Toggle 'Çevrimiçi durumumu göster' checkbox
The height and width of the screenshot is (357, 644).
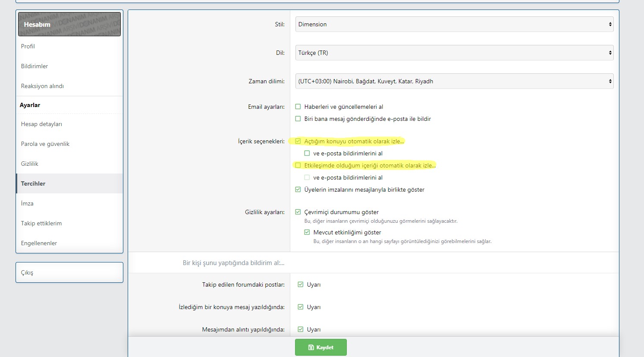pyautogui.click(x=298, y=212)
